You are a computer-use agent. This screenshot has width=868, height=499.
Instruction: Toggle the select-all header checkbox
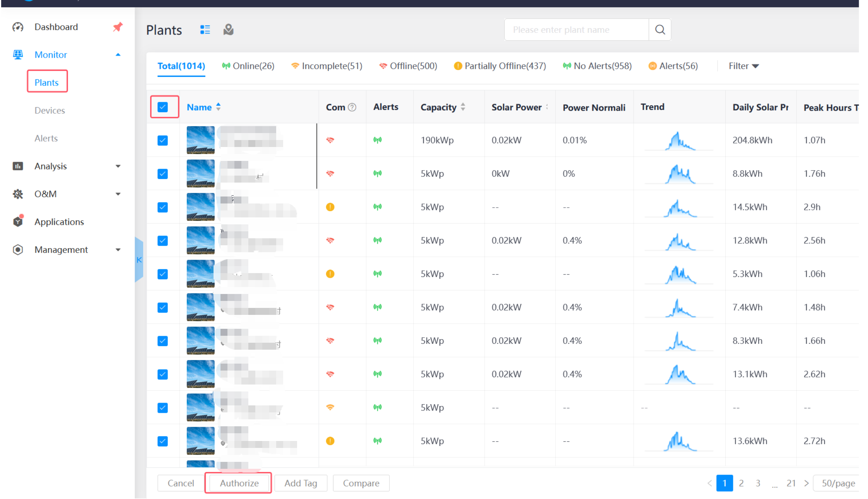[163, 107]
